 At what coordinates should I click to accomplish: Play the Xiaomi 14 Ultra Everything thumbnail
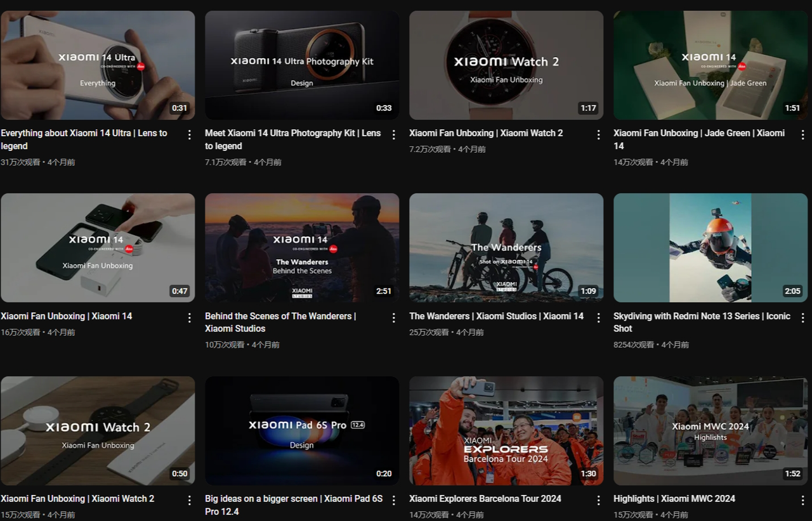click(x=98, y=65)
